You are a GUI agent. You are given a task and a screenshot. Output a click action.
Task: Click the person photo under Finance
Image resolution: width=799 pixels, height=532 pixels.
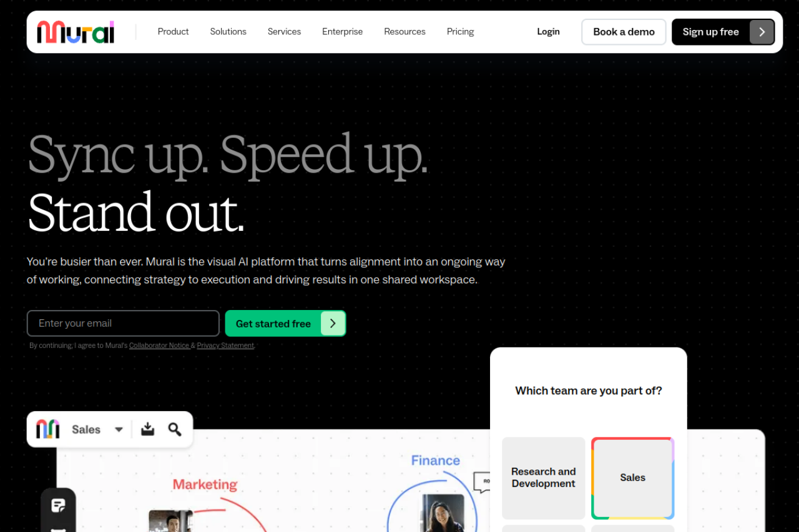pos(443,513)
